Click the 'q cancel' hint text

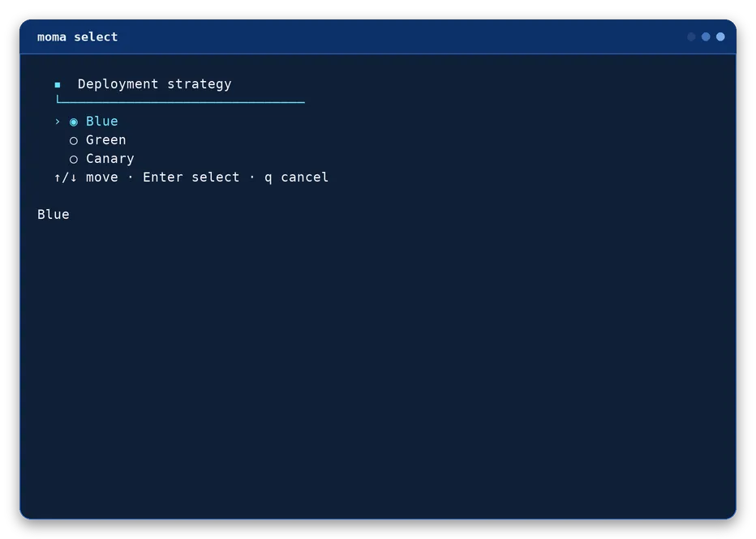pos(297,178)
